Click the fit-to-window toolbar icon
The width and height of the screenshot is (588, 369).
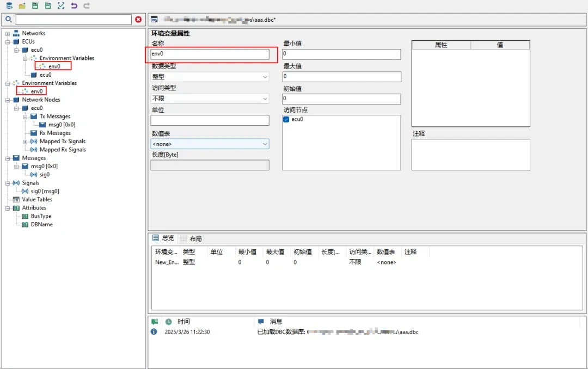pos(61,5)
